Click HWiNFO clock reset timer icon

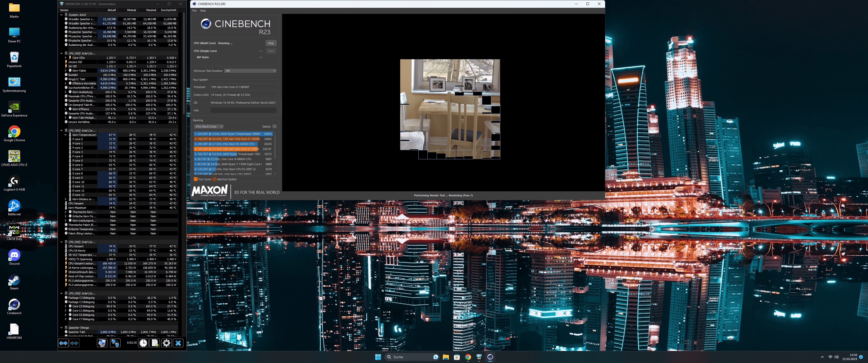(143, 343)
